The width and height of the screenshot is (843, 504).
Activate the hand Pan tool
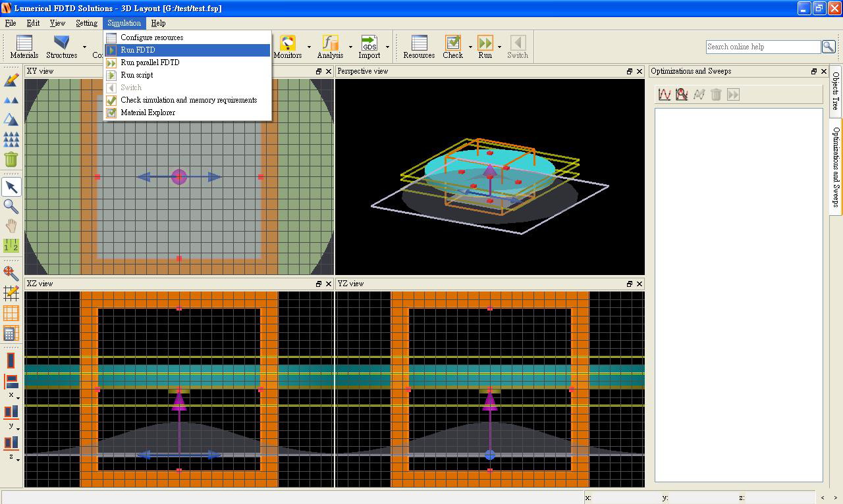(11, 226)
